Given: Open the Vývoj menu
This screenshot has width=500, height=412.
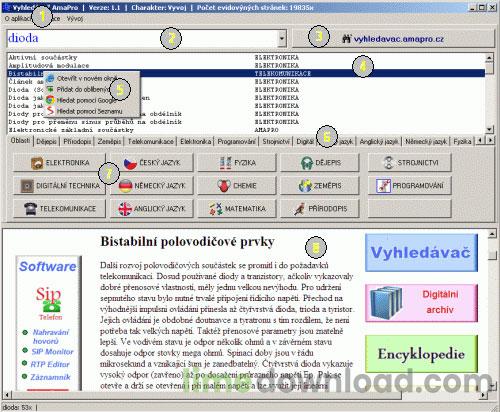Looking at the screenshot, I should click(x=75, y=19).
